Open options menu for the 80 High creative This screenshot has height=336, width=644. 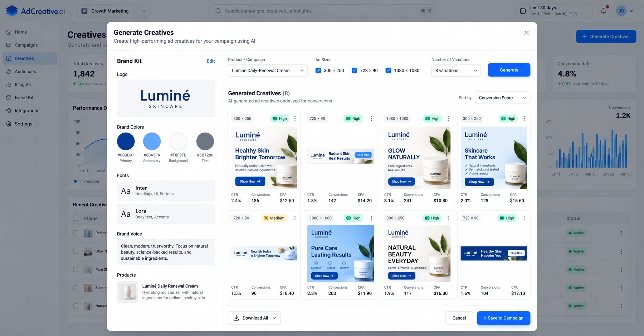(525, 218)
